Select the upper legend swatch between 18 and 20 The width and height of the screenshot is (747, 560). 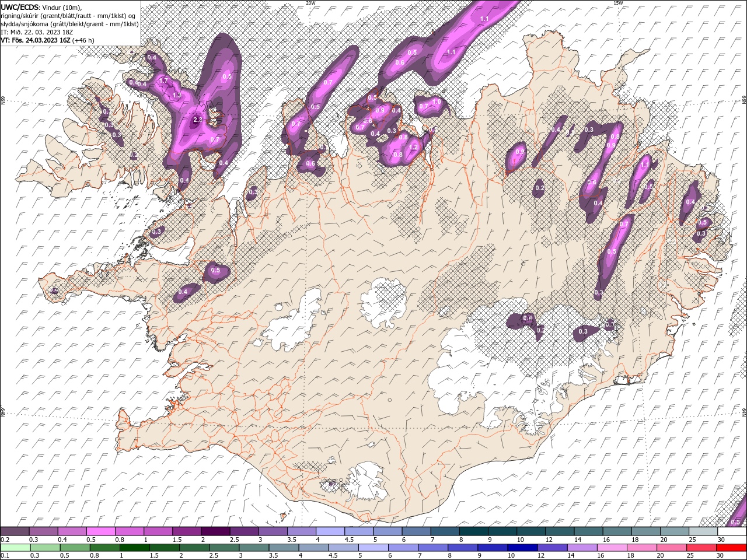tap(646, 531)
